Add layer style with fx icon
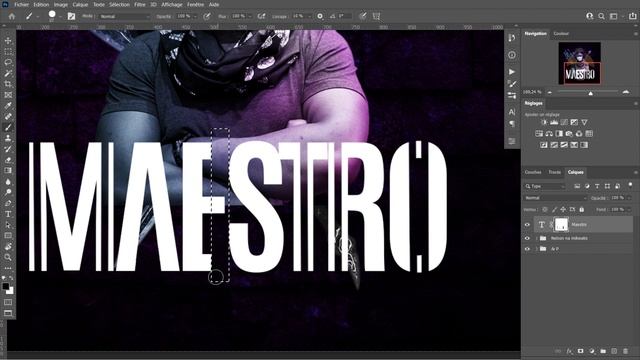The width and height of the screenshot is (640, 360). click(569, 351)
